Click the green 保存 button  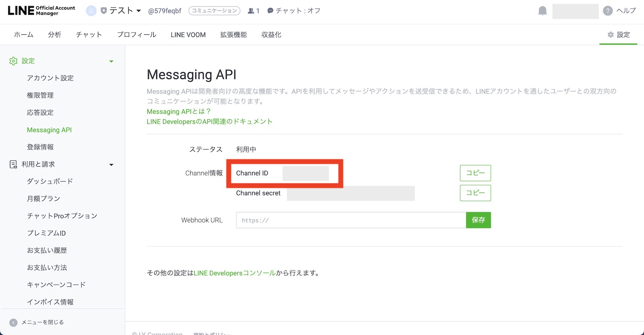pos(478,220)
